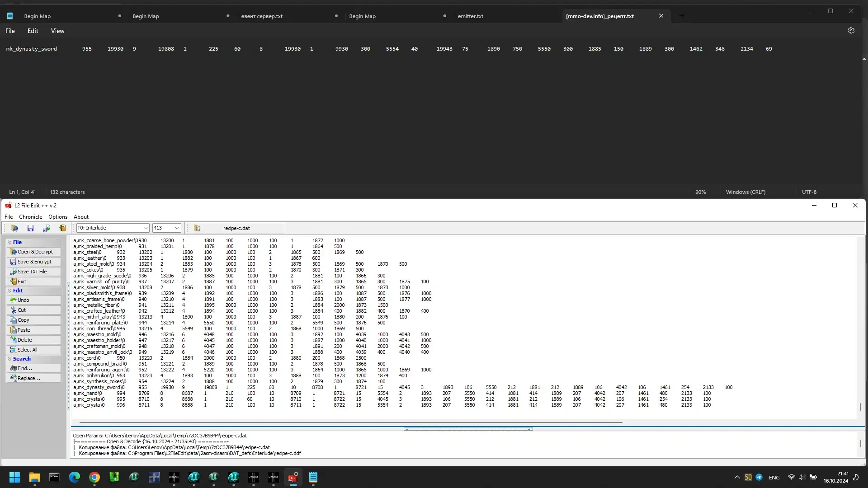Open File Explorer from taskbar
The width and height of the screenshot is (868, 488).
click(x=34, y=477)
